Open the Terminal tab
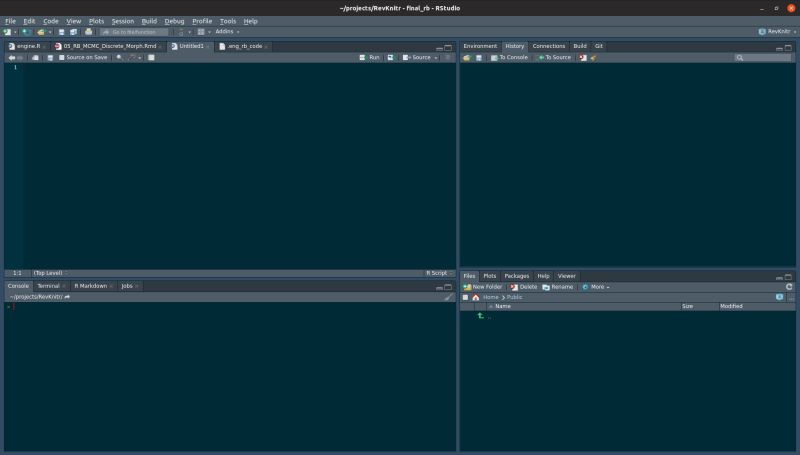 [48, 286]
